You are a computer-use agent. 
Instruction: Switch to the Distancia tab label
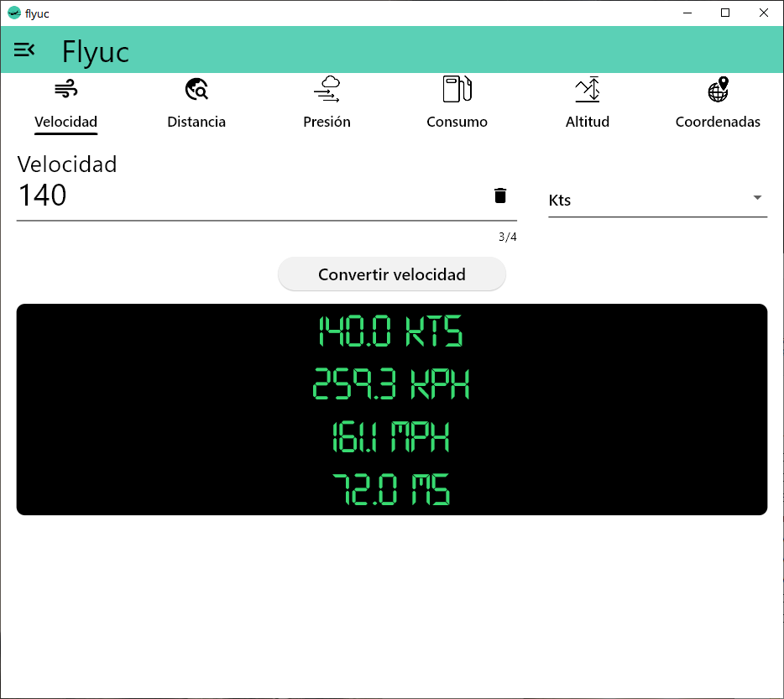point(196,122)
